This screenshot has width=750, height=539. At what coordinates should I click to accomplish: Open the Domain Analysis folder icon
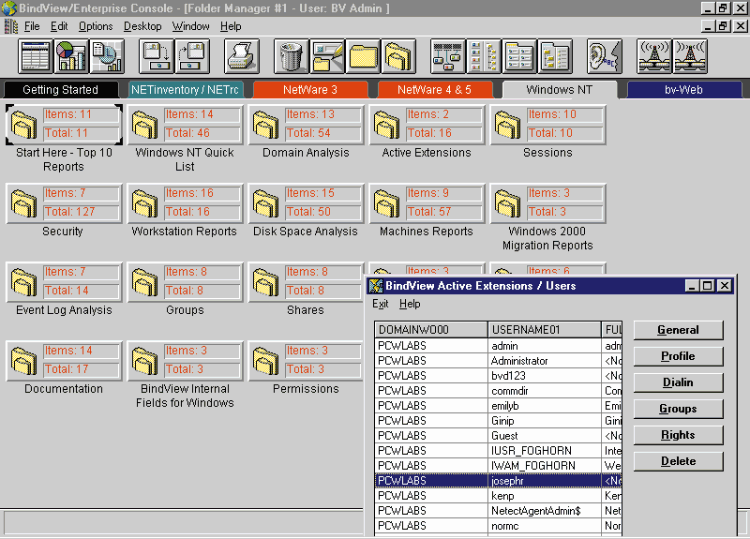point(265,124)
